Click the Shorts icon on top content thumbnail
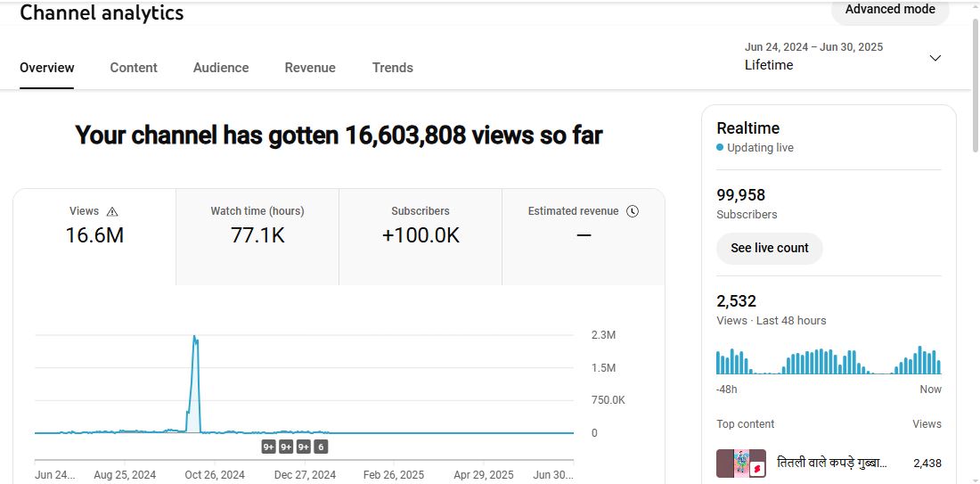Image resolution: width=980 pixels, height=484 pixels. coord(757,468)
